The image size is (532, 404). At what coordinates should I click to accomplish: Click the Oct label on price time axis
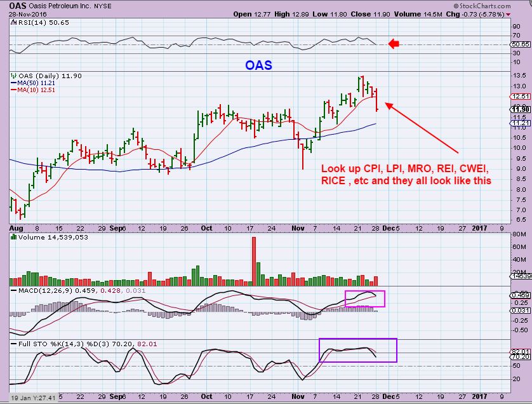coord(206,228)
